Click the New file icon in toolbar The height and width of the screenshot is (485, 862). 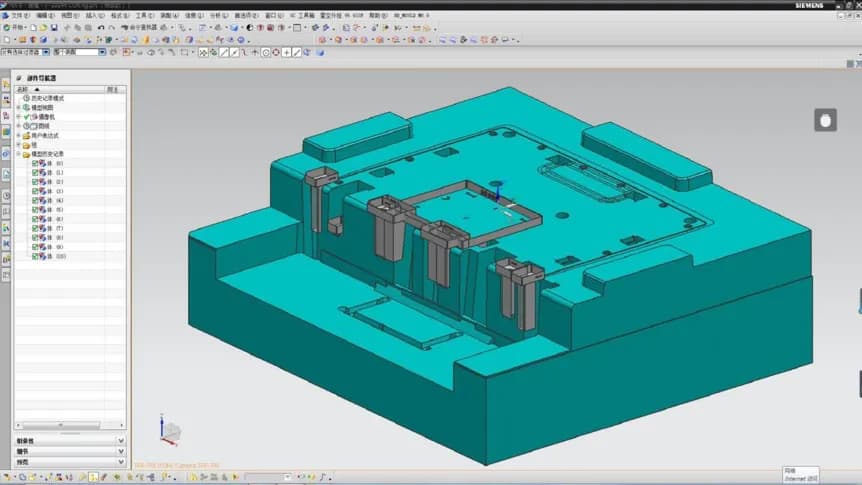click(x=34, y=27)
